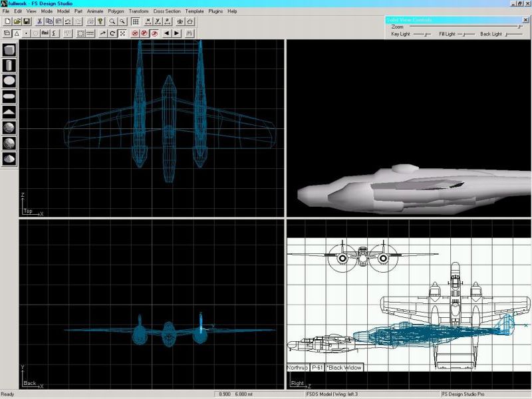Image resolution: width=532 pixels, height=399 pixels.
Task: Open the Cross Section menu
Action: 167,11
